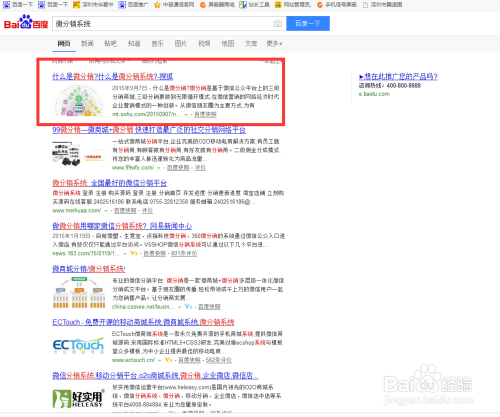Screen dimensions: 500x417
Task: Click the 好实用 HELEASY logo thumbnail
Action: coord(78,398)
